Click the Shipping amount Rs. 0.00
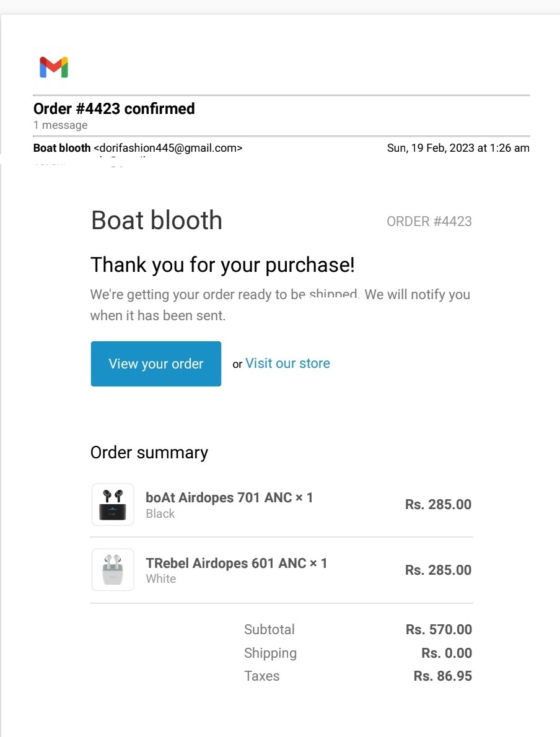560x737 pixels. tap(446, 653)
